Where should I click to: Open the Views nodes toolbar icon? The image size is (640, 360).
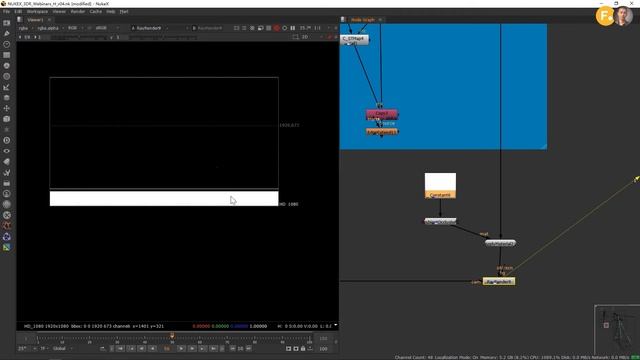pos(7,151)
